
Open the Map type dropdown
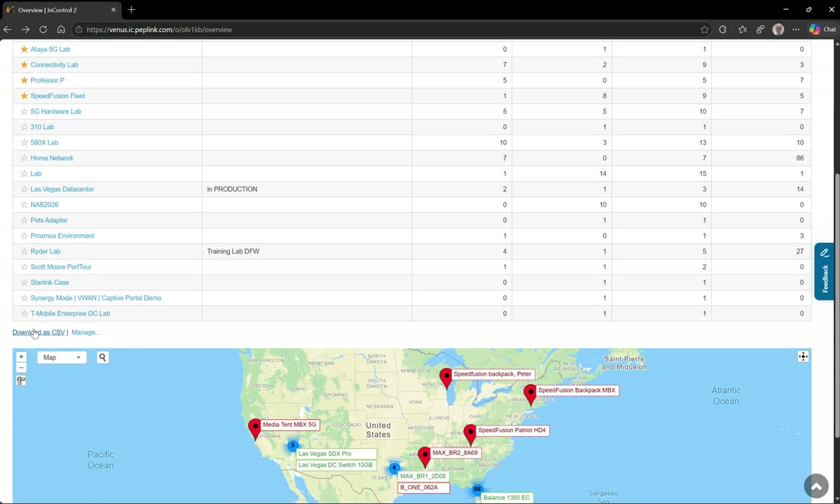click(x=62, y=357)
